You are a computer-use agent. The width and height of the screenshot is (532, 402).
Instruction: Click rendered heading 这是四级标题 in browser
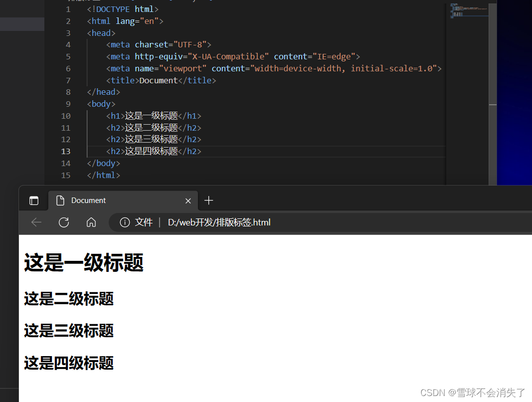[x=69, y=363]
